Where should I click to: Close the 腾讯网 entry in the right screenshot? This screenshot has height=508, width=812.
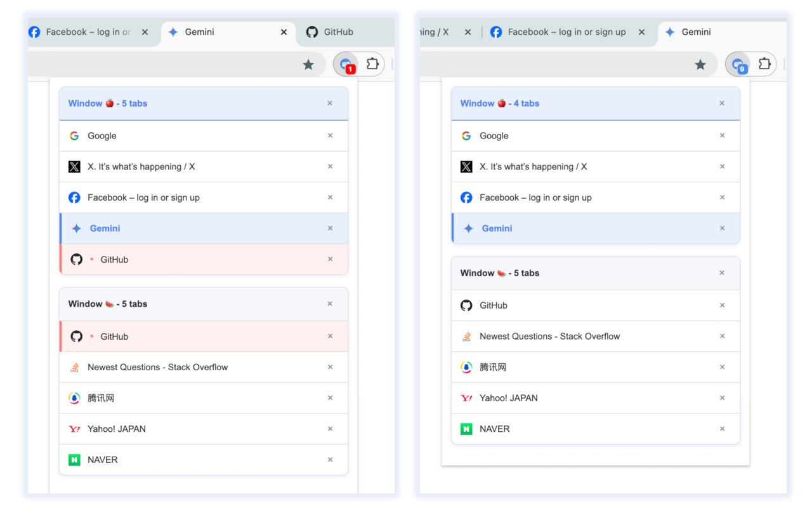click(722, 367)
